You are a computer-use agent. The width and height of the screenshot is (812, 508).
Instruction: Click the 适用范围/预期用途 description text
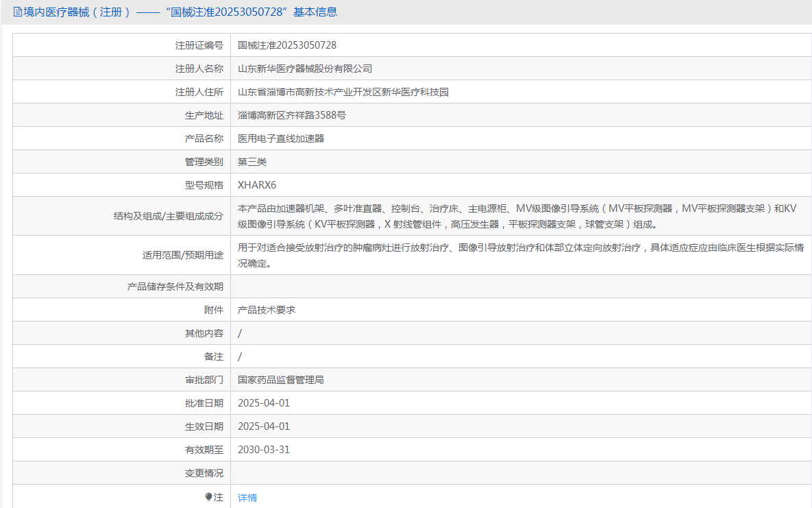coord(520,255)
